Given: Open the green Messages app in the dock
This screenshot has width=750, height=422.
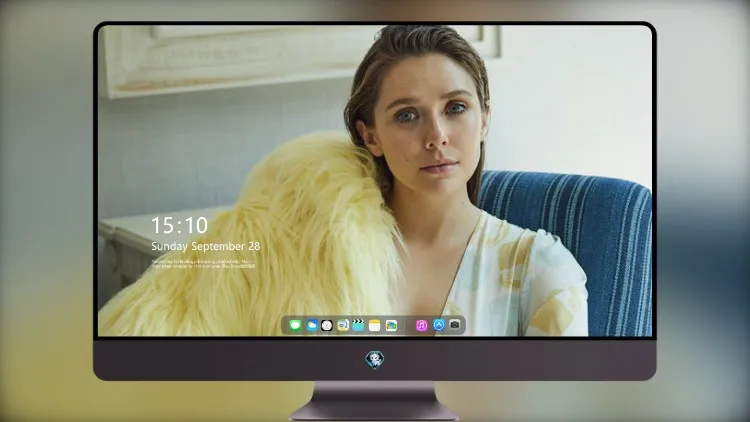Looking at the screenshot, I should click(295, 325).
